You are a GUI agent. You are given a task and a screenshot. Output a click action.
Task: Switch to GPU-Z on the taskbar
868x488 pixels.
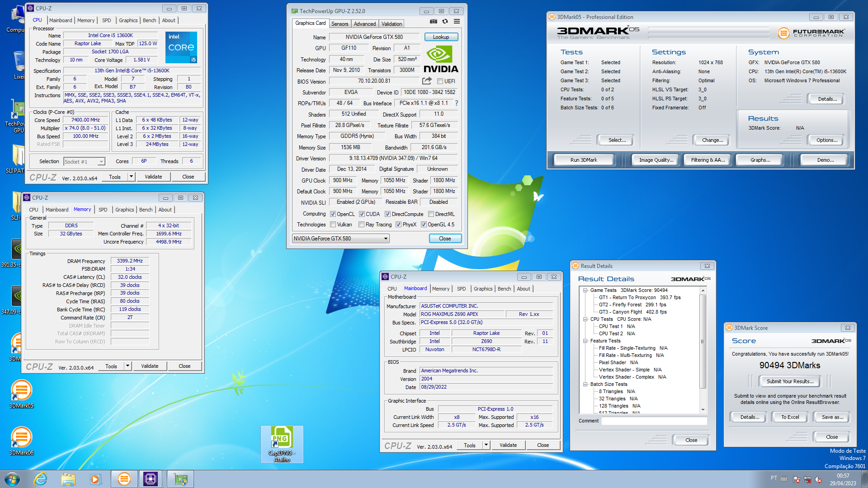point(180,479)
